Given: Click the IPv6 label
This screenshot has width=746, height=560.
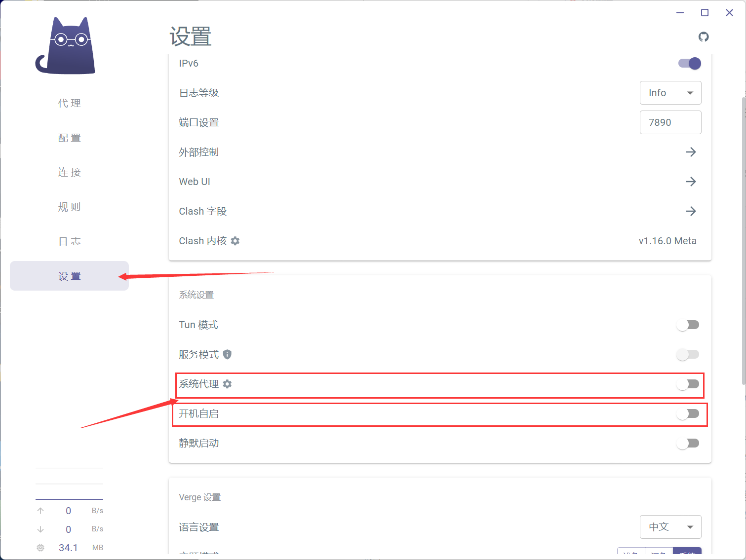Looking at the screenshot, I should click(x=189, y=63).
